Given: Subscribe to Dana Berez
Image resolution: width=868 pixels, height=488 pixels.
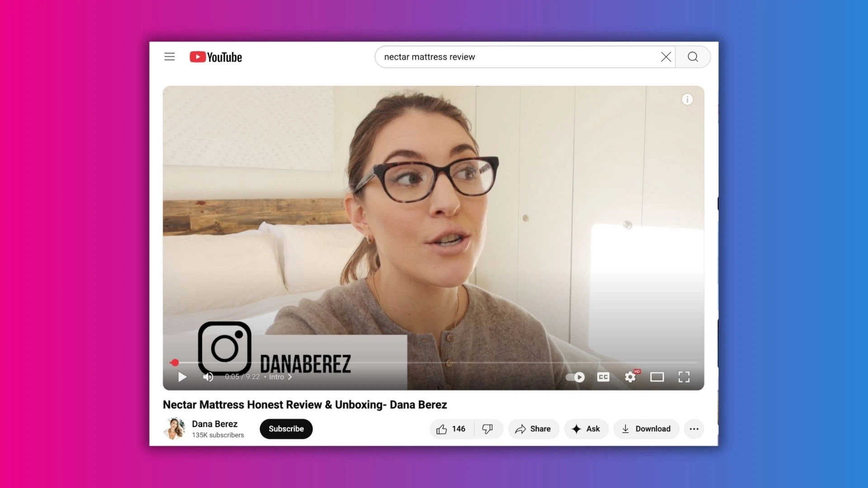Looking at the screenshot, I should click(x=286, y=429).
